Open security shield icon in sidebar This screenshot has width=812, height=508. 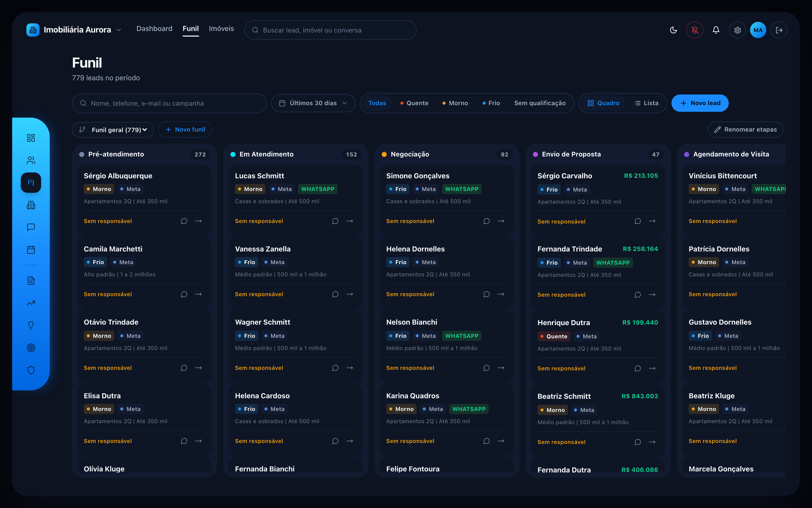(x=31, y=370)
